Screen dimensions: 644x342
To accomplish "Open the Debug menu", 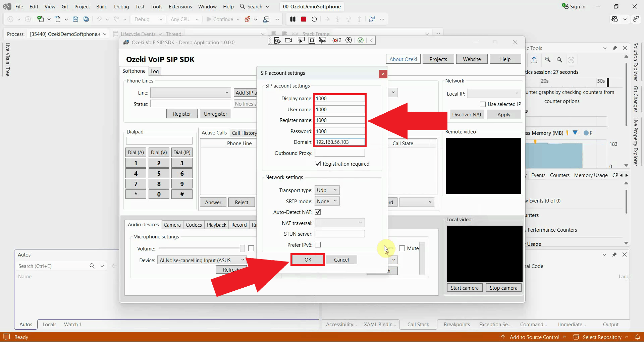I will (x=121, y=6).
